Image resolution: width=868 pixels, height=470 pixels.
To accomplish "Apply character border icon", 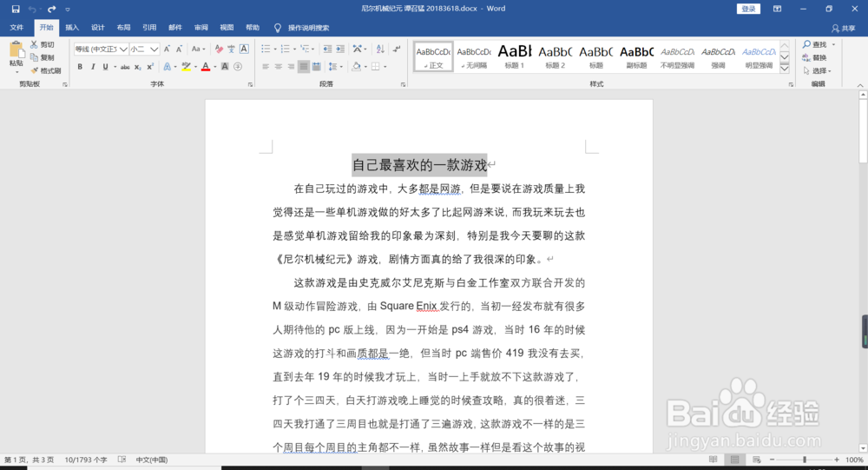I will [244, 49].
